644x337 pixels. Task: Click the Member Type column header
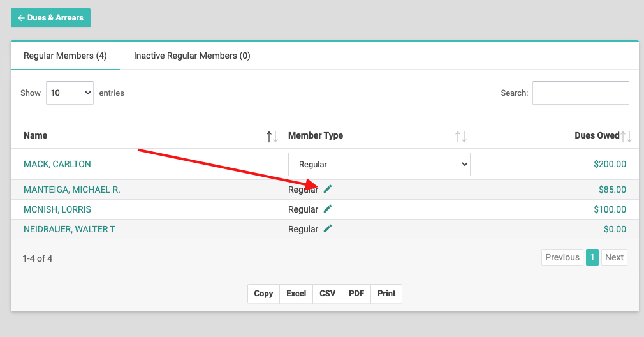pyautogui.click(x=316, y=135)
